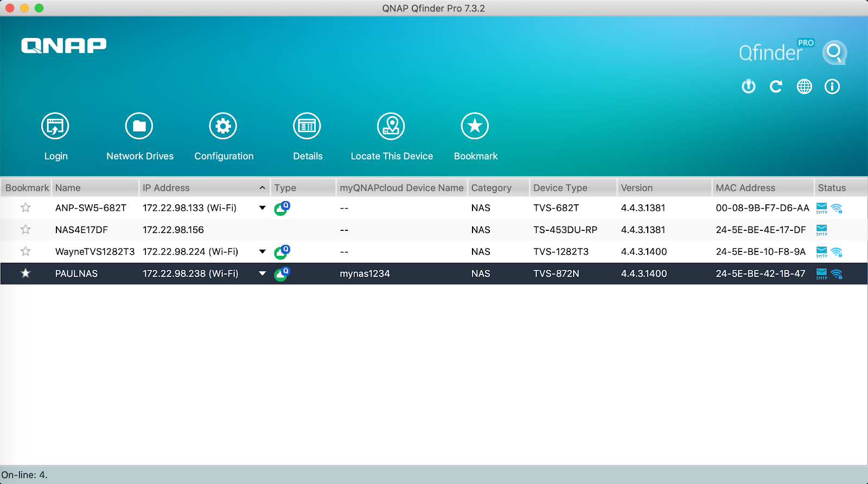The image size is (868, 484).
Task: Show device Details
Action: point(307,126)
